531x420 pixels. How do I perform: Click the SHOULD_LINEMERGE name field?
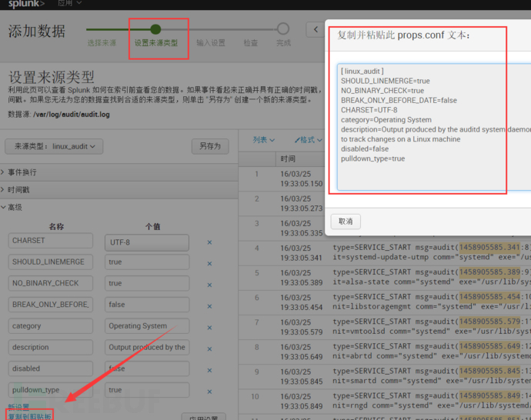51,262
